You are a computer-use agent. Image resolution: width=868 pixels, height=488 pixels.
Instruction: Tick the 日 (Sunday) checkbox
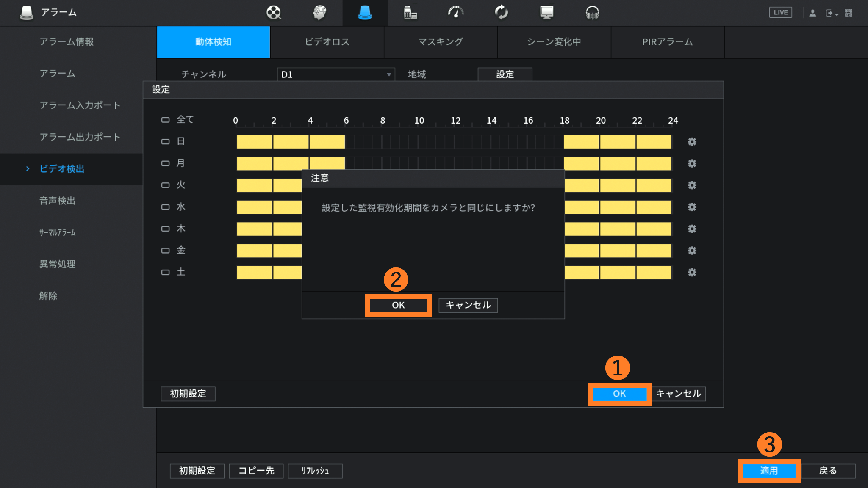click(x=165, y=142)
